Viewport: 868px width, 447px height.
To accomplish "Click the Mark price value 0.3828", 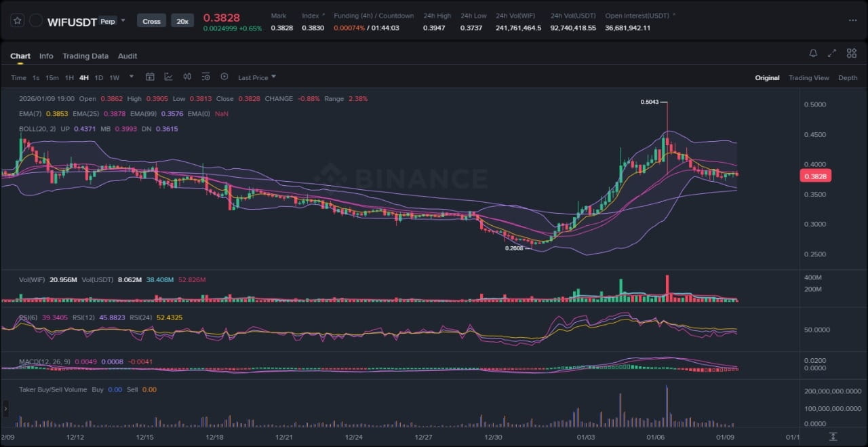I will (282, 28).
